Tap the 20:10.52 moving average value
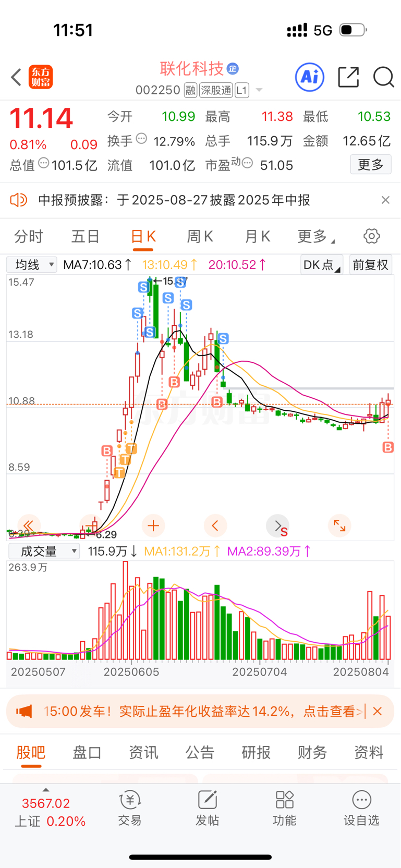Screen dimensions: 401x868 (x=238, y=265)
